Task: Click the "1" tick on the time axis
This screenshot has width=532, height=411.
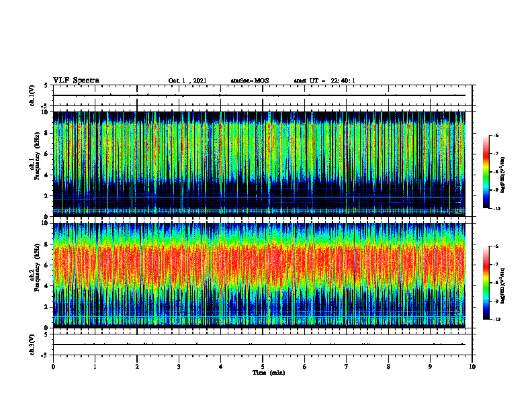Action: (x=95, y=367)
